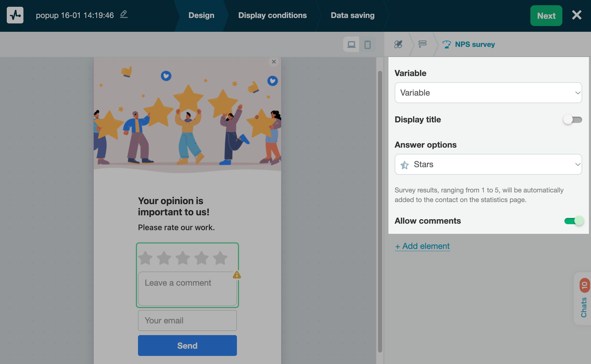Click the Add element link
Screen dimensions: 591x364
[422, 246]
